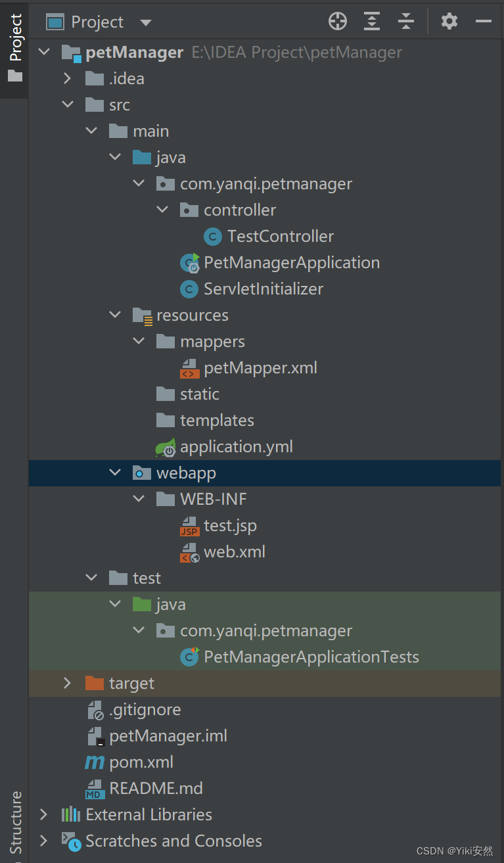
Task: Click the Scratches and Consoles icon
Action: pos(71,841)
